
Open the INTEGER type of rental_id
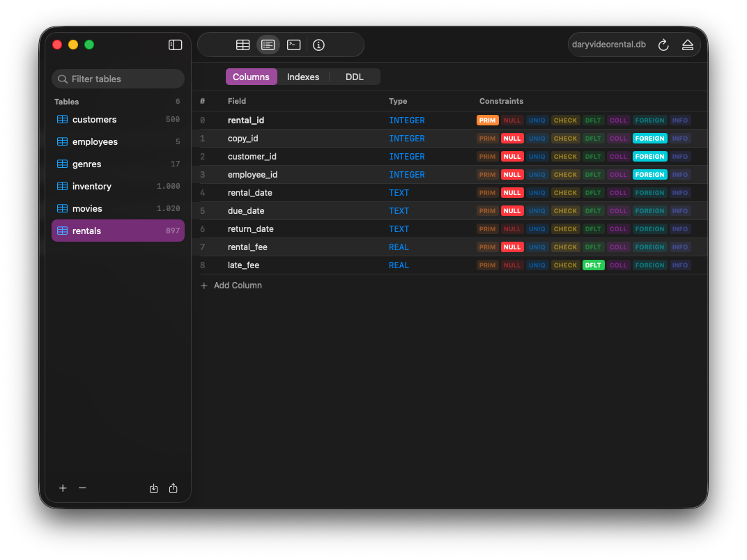click(x=407, y=120)
